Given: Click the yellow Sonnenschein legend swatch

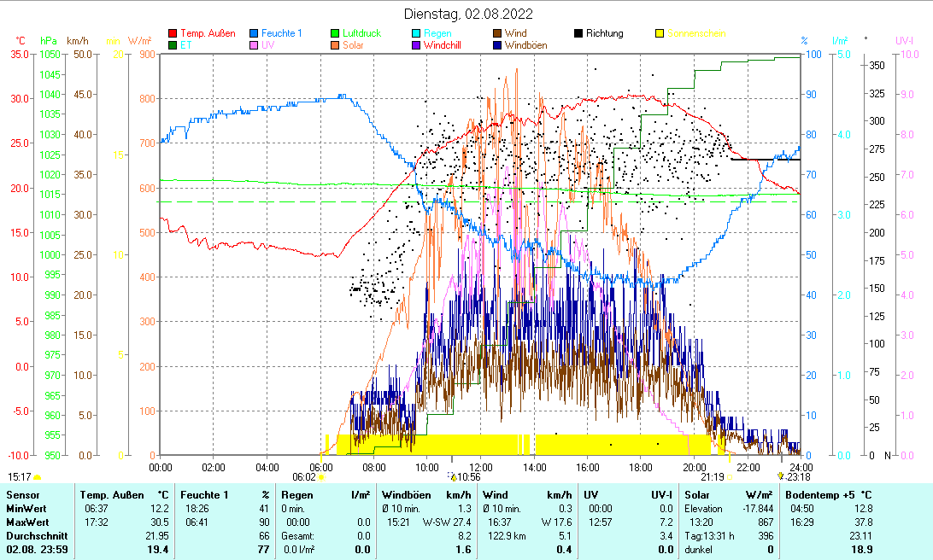Looking at the screenshot, I should coord(660,33).
